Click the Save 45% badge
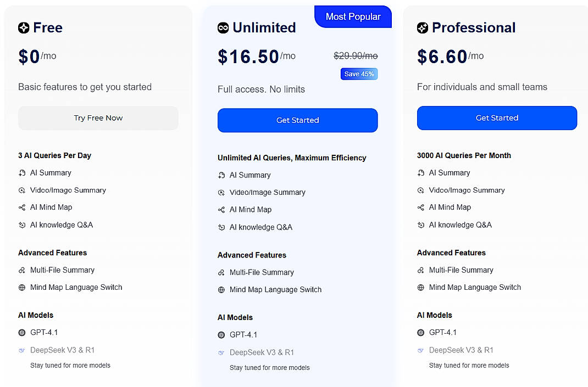Image resolution: width=588 pixels, height=387 pixels. tap(359, 74)
